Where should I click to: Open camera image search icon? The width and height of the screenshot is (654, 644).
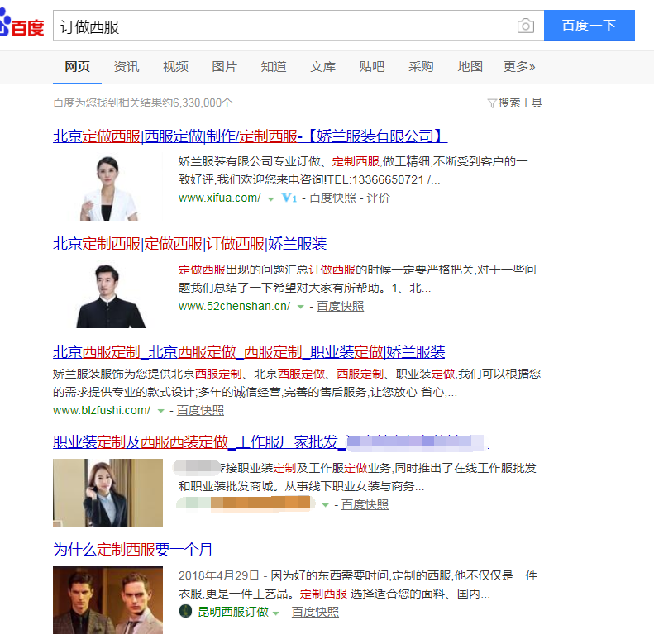tap(525, 26)
